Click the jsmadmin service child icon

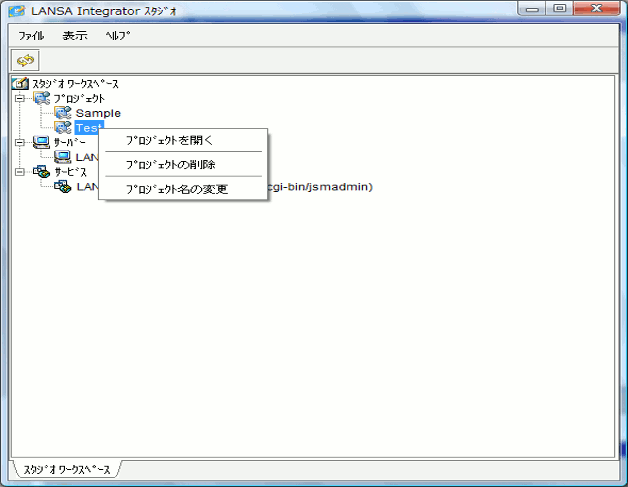tap(63, 186)
